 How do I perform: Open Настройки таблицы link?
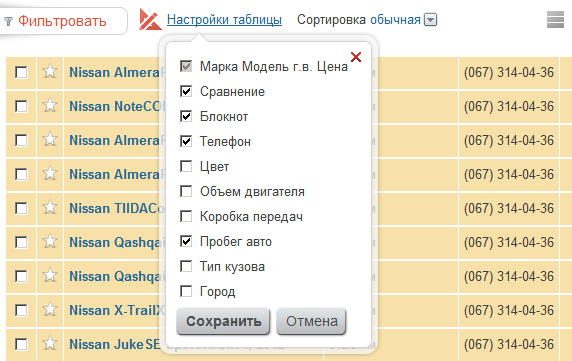coord(224,19)
